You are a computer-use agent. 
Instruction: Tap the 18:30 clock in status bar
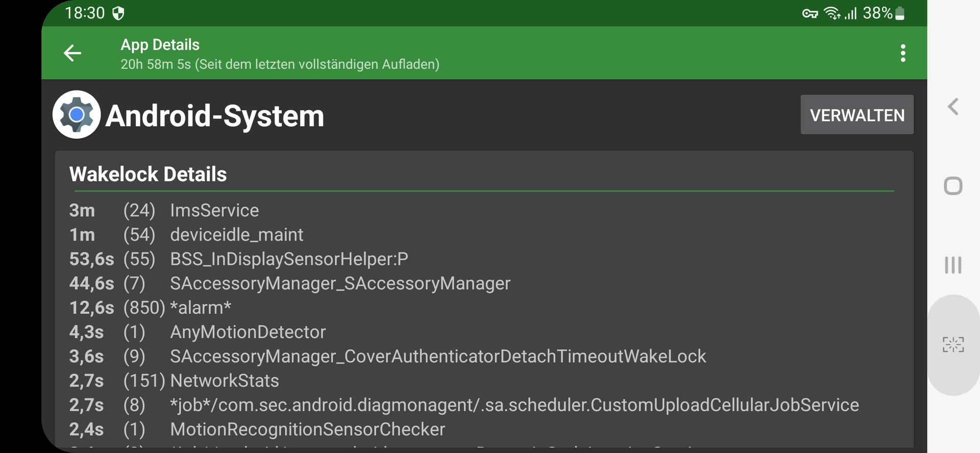click(x=85, y=13)
